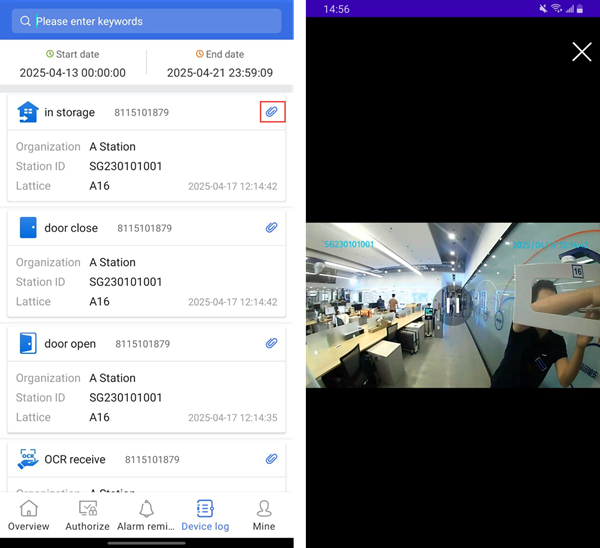Open the Alarm reminder tab
The image size is (600, 548).
146,515
